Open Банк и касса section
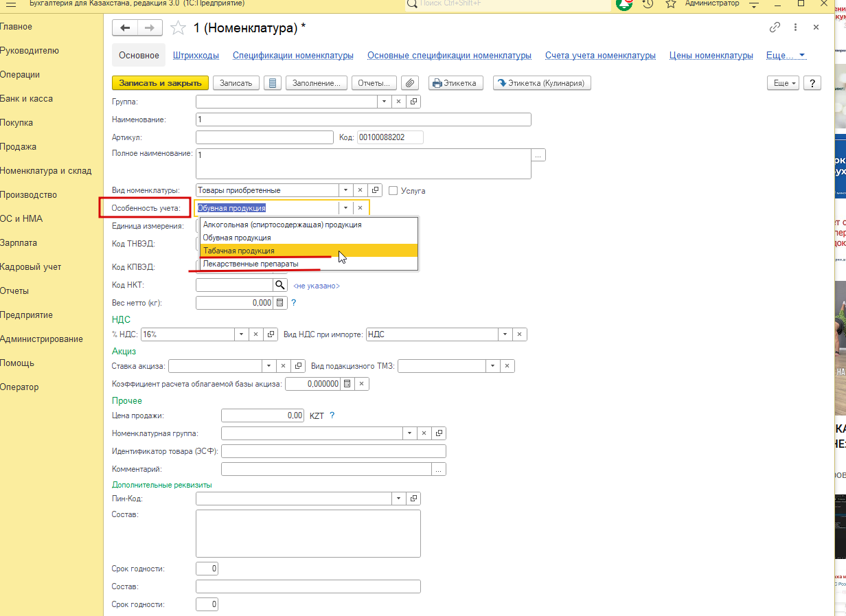Viewport: 846px width, 616px height. coord(26,99)
